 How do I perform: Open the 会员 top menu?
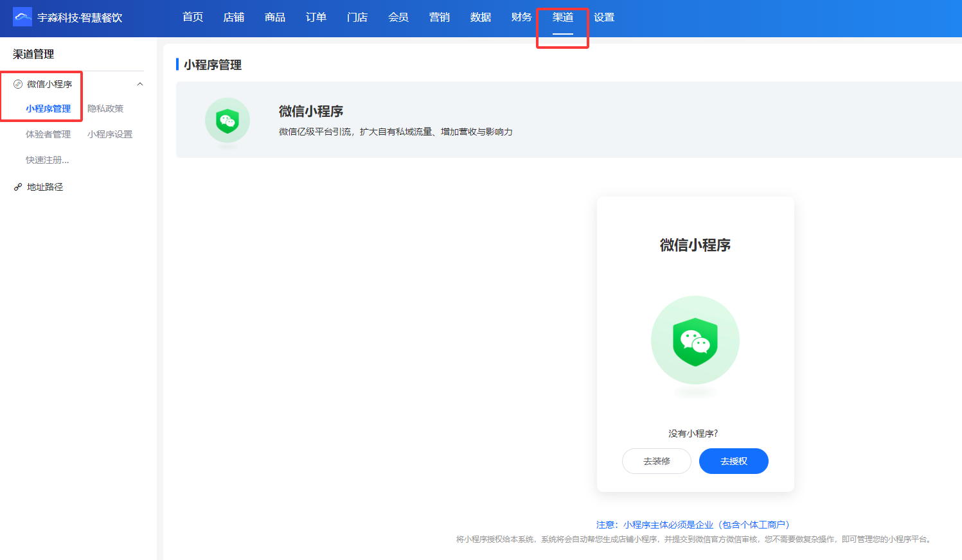click(398, 17)
